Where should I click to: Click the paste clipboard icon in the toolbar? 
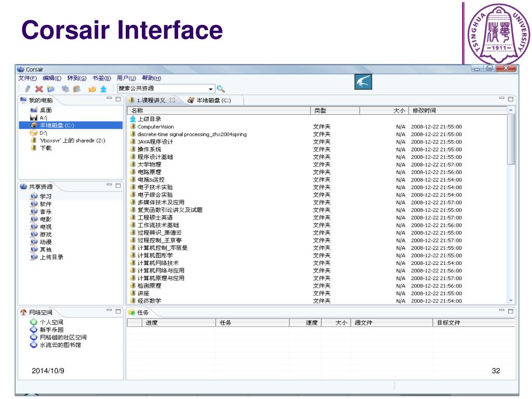(x=77, y=89)
